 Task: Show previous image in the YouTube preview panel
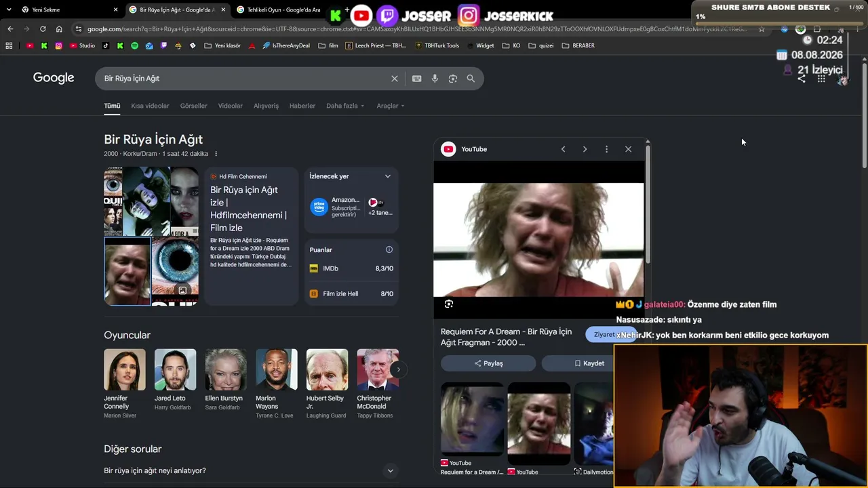tap(563, 149)
